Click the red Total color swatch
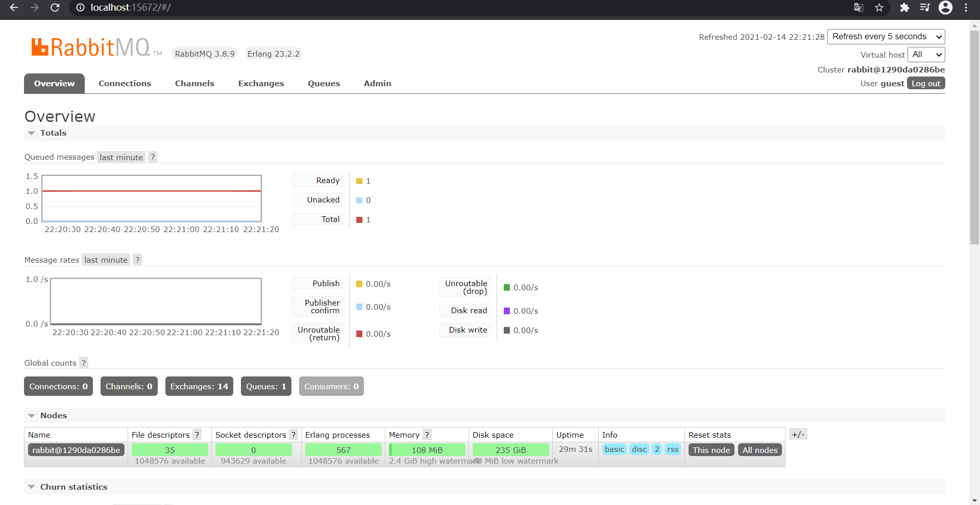The width and height of the screenshot is (980, 505). [359, 220]
